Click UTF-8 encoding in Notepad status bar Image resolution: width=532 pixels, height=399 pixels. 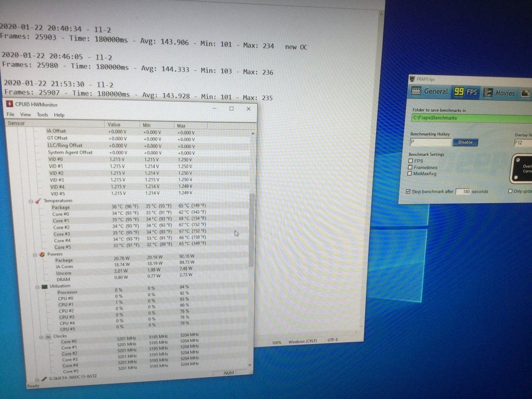pos(332,340)
